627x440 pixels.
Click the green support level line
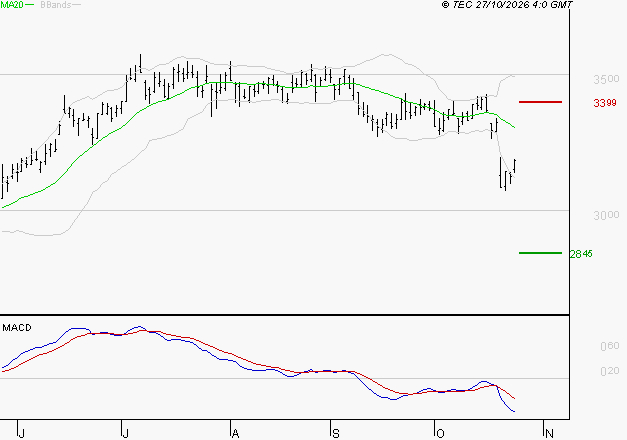540,253
